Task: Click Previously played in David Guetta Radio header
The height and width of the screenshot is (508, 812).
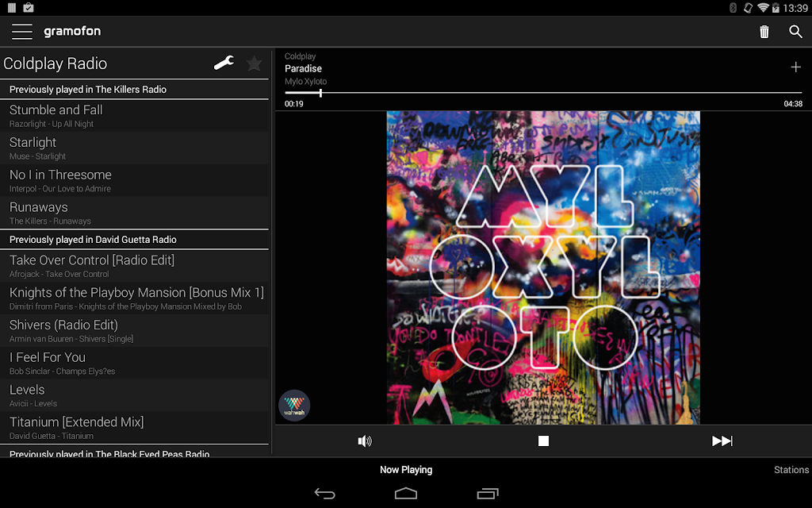Action: pos(135,240)
